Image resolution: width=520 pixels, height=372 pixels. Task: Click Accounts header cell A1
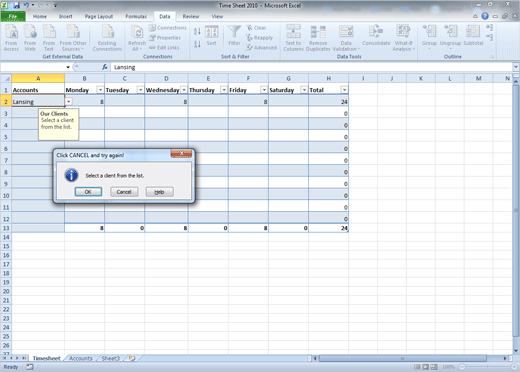click(38, 90)
